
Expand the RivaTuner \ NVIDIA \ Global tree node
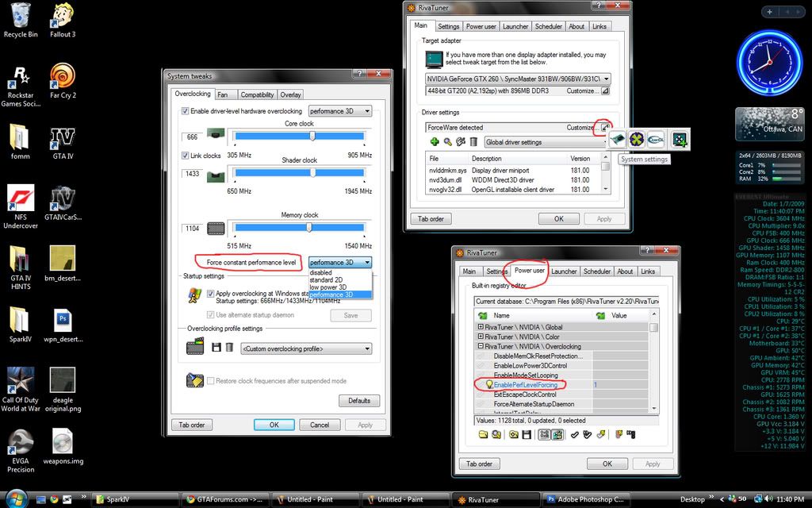click(481, 327)
